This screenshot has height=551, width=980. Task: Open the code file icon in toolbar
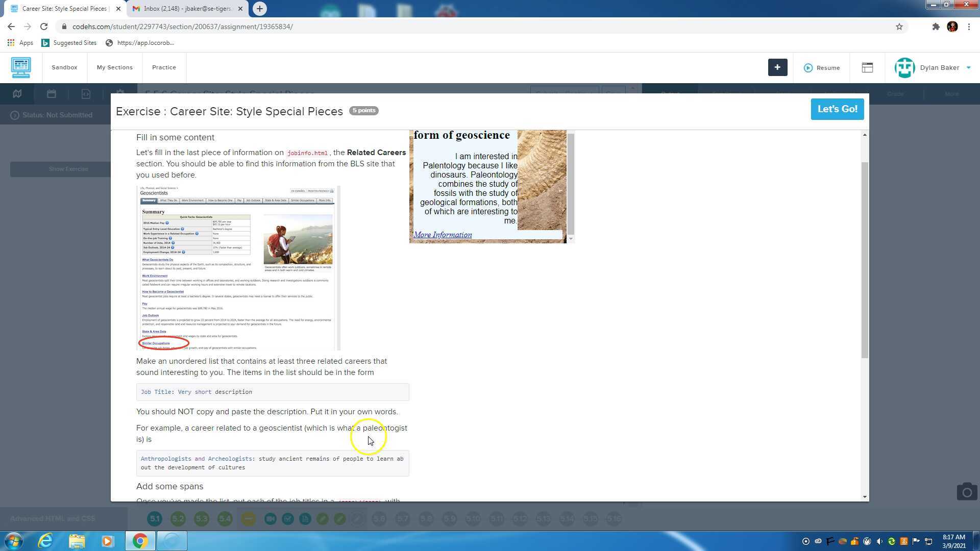(86, 93)
